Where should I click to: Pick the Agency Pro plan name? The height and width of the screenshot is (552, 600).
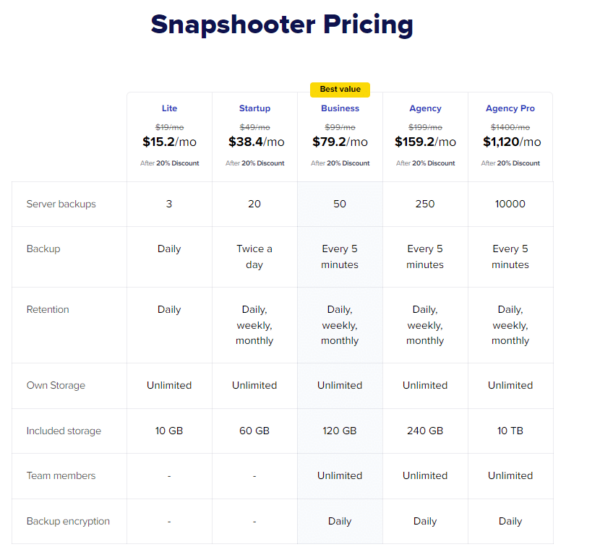[510, 108]
